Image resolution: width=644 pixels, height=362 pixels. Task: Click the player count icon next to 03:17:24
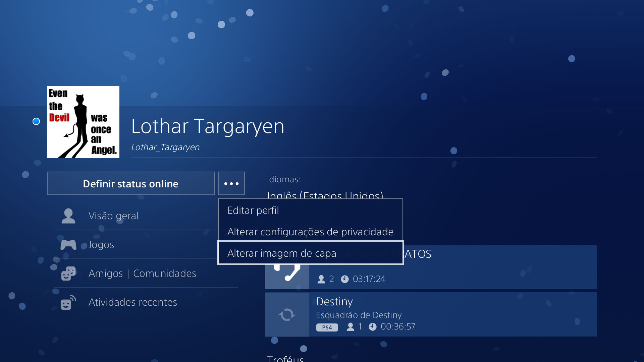click(322, 279)
